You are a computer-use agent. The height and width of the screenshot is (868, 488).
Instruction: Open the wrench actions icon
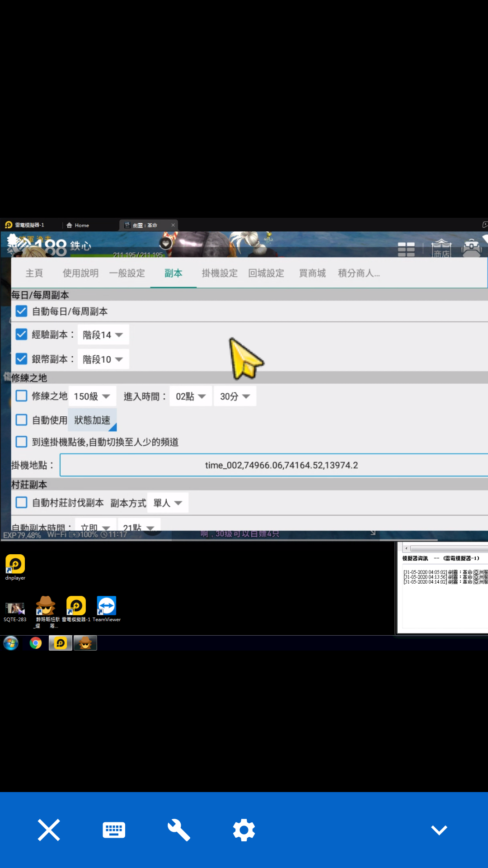coord(179,830)
